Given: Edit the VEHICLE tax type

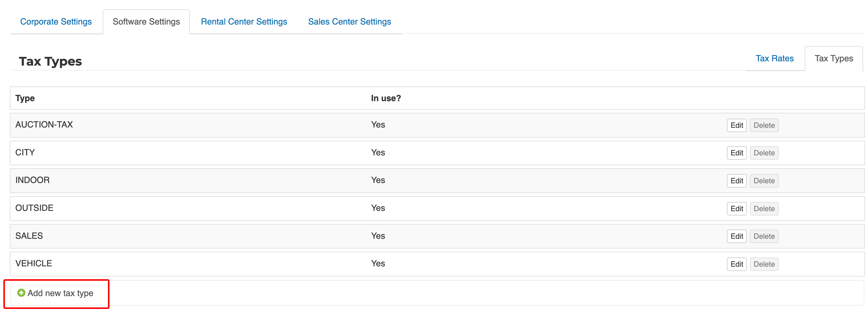Looking at the screenshot, I should [737, 264].
